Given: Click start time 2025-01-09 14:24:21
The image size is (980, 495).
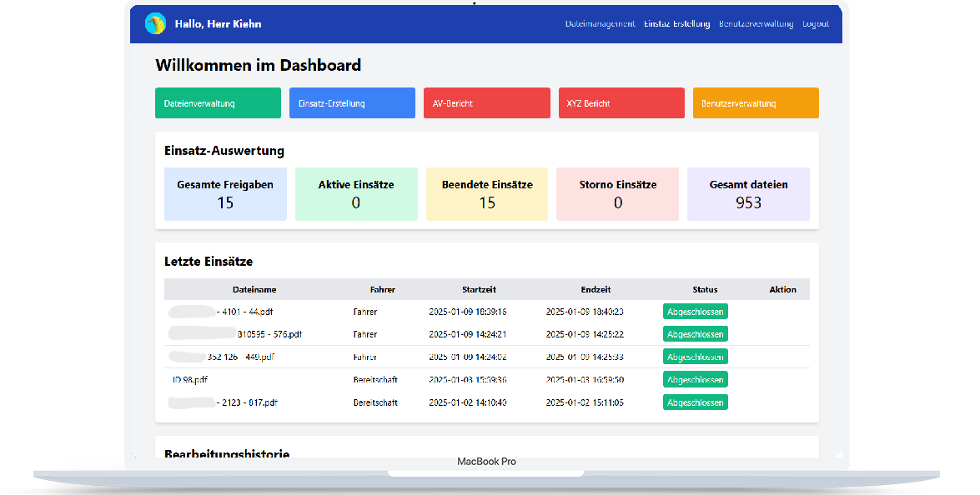Looking at the screenshot, I should [468, 334].
